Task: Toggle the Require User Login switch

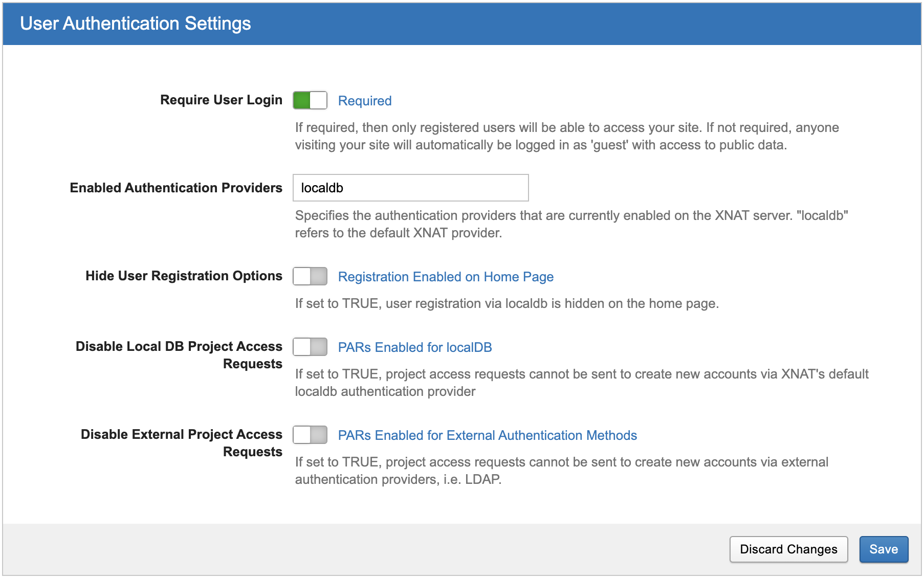Action: 310,100
